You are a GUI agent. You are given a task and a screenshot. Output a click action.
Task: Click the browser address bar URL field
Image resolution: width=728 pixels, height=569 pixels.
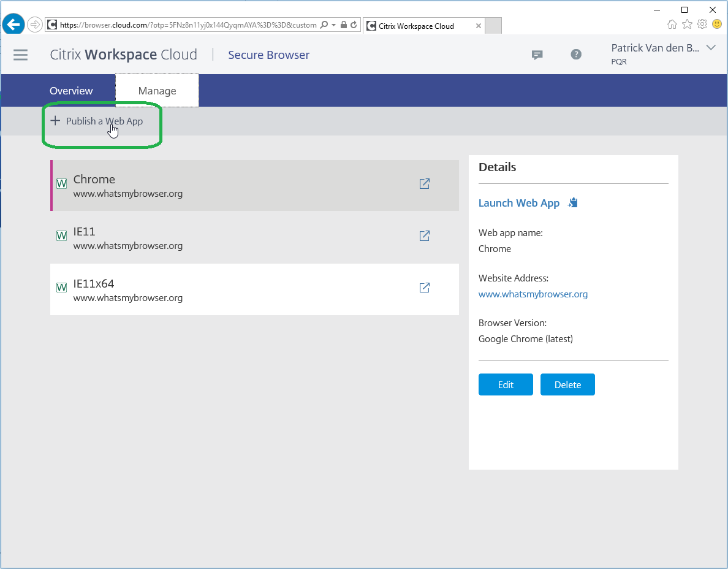[x=188, y=25]
